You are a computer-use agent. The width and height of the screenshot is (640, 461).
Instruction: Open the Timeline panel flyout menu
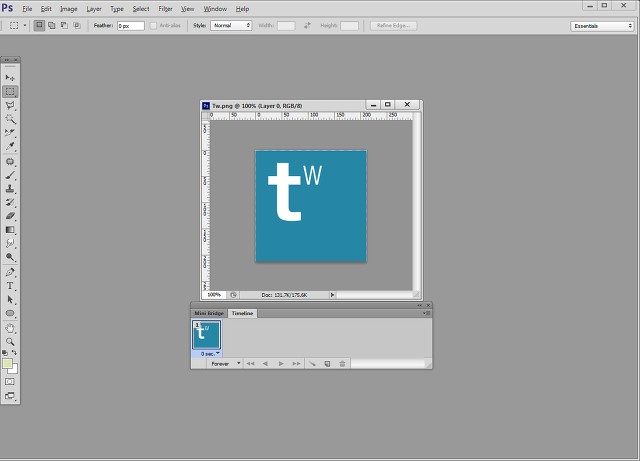pos(427,313)
